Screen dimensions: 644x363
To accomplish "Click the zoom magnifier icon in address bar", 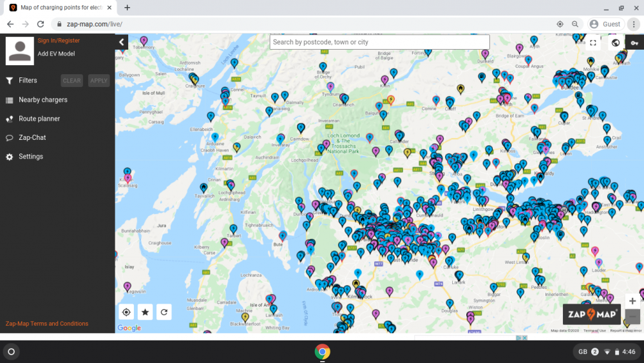I will (x=575, y=25).
